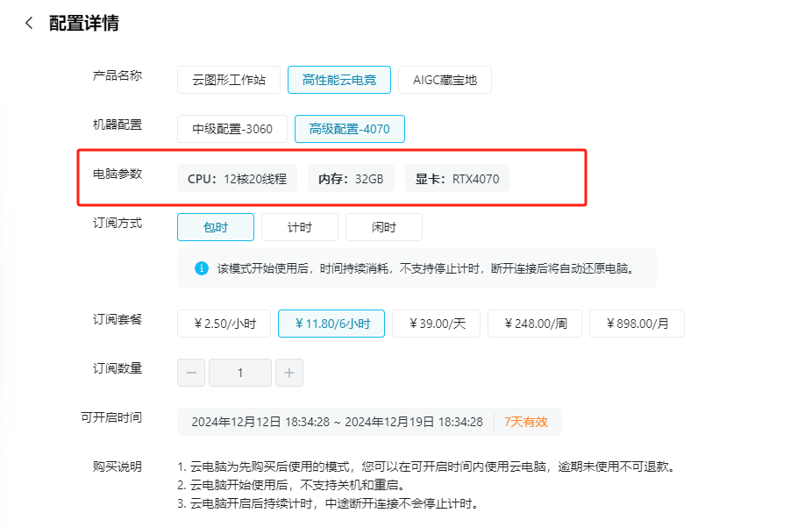Click the 订阅数量 label
Viewport: 812px width, 527px height.
(x=117, y=368)
